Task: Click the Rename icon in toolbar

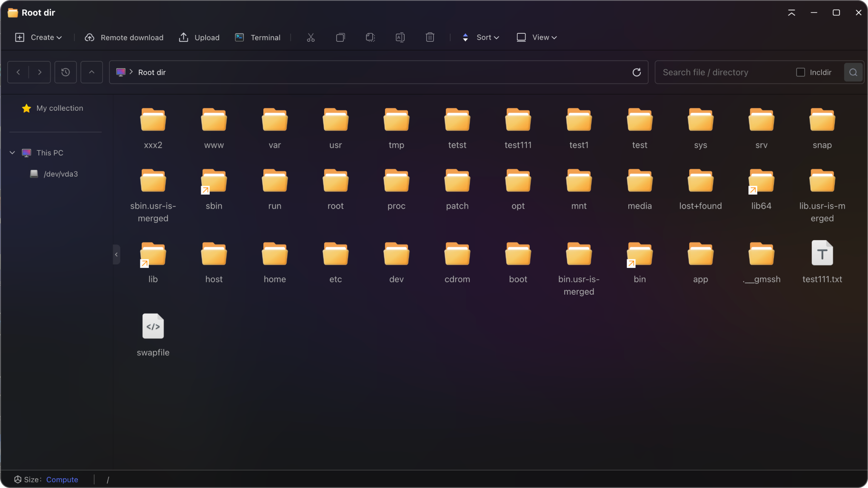Action: [400, 37]
